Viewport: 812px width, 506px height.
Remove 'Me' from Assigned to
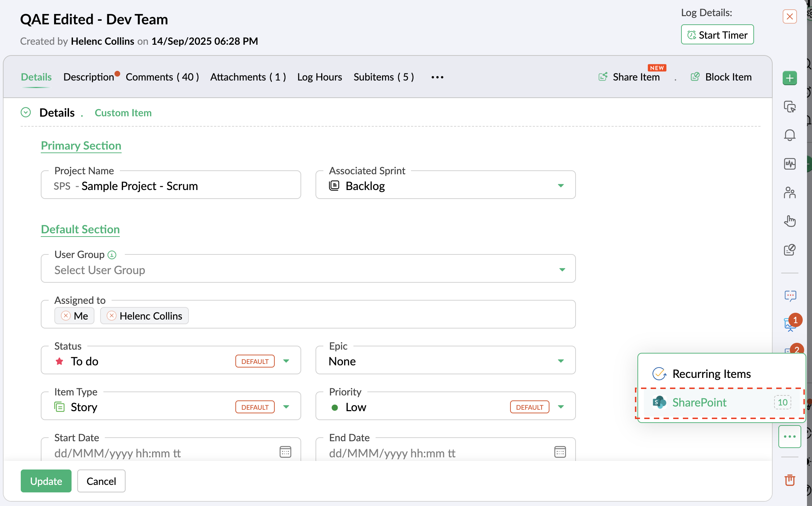click(x=66, y=316)
